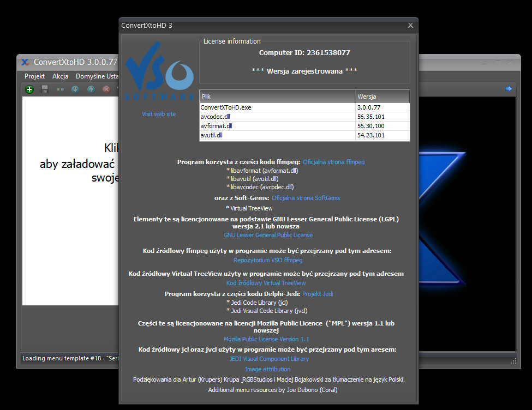Click the move up arrow icon in main toolbar
Image resolution: width=532 pixels, height=410 pixels.
(91, 89)
